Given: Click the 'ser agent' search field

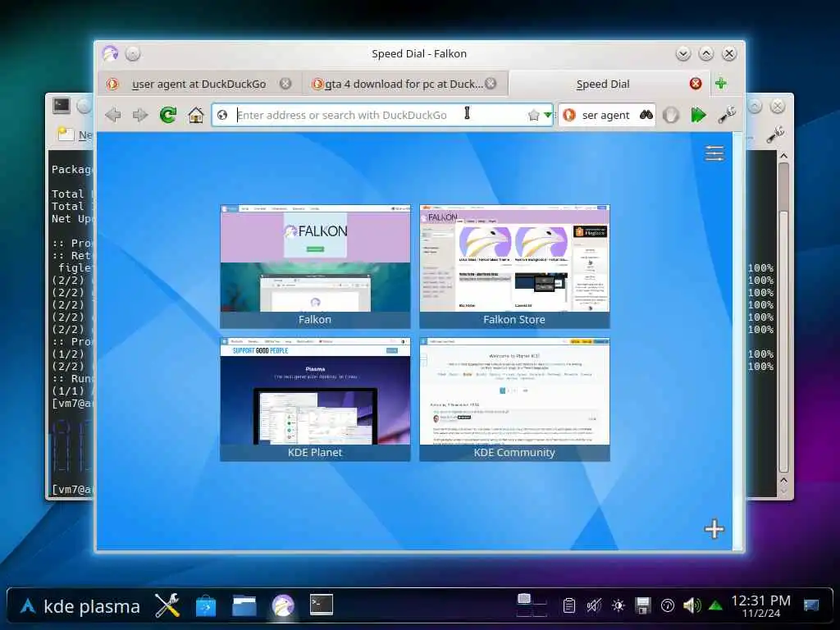Looking at the screenshot, I should tap(606, 115).
